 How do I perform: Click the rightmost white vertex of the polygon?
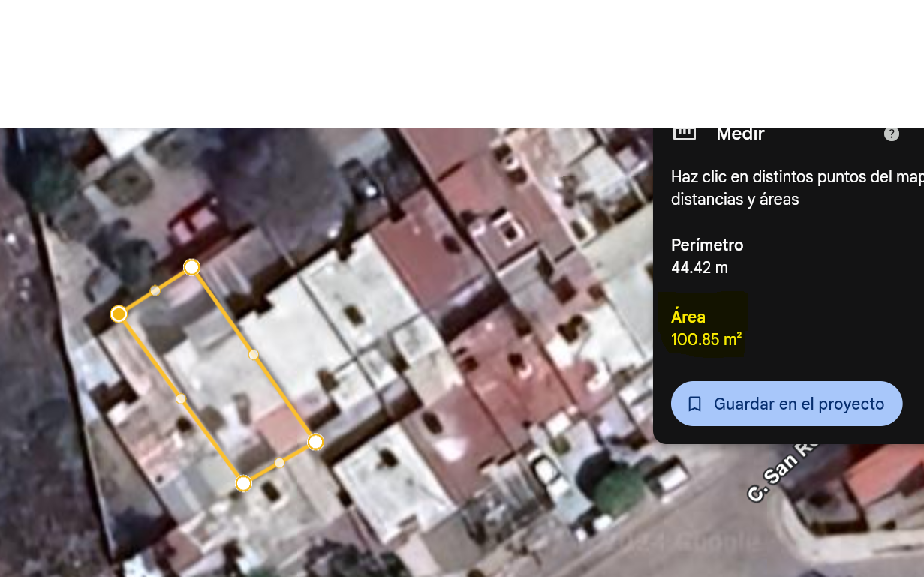315,442
